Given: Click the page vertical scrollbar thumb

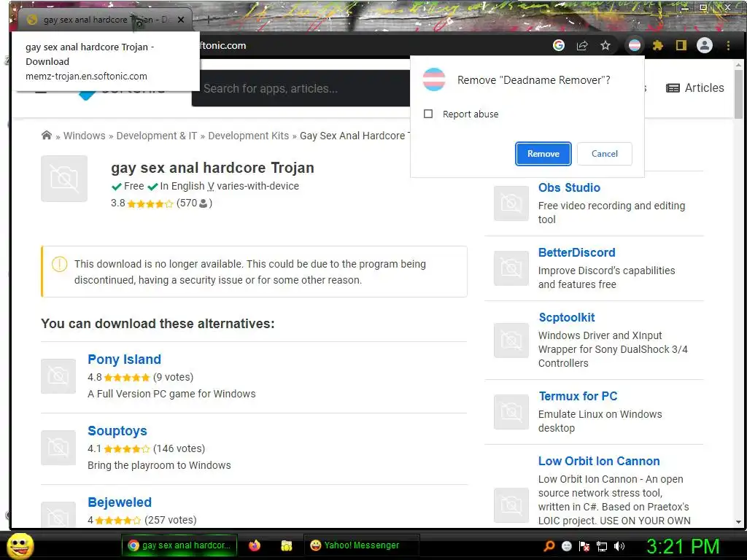Looking at the screenshot, I should pyautogui.click(x=738, y=94).
